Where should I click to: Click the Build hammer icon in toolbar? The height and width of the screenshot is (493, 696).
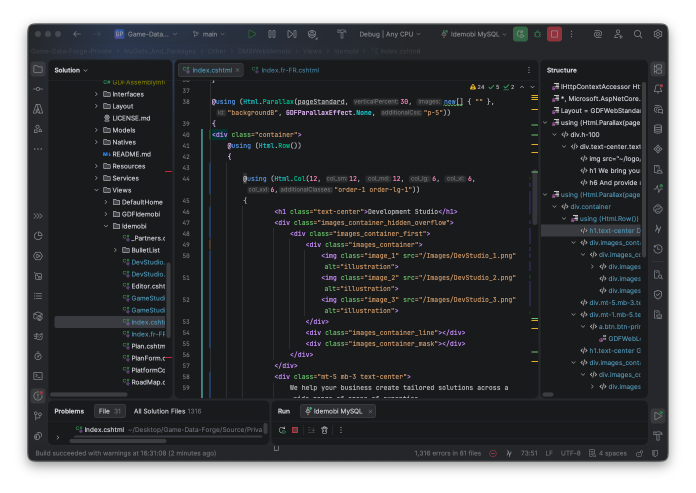coord(341,34)
